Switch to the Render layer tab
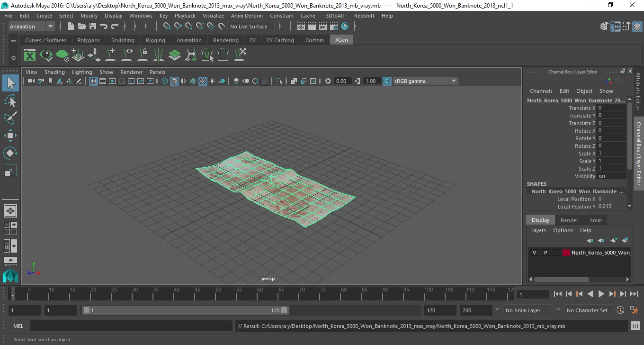This screenshot has width=644, height=345. click(569, 220)
